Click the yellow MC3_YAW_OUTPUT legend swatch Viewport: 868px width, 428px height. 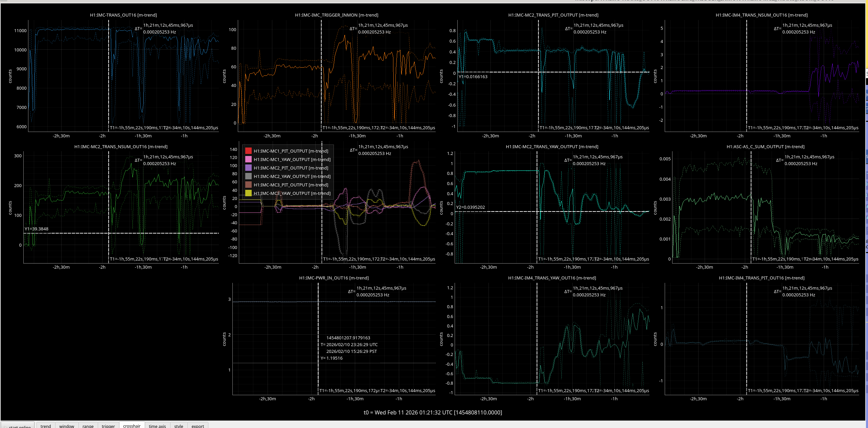coord(248,193)
